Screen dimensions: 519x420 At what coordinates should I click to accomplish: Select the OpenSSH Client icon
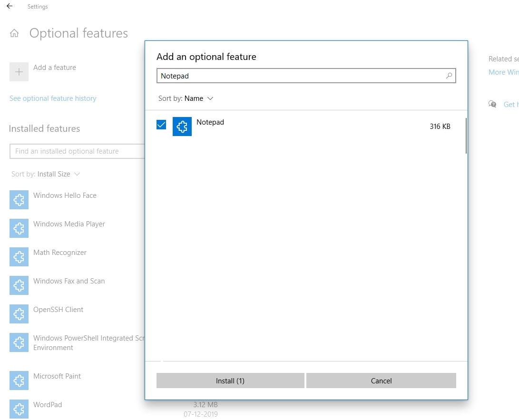pos(19,314)
